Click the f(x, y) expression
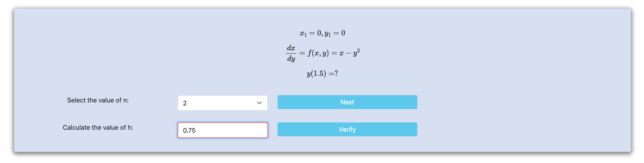This screenshot has width=644, height=163. pyautogui.click(x=318, y=53)
